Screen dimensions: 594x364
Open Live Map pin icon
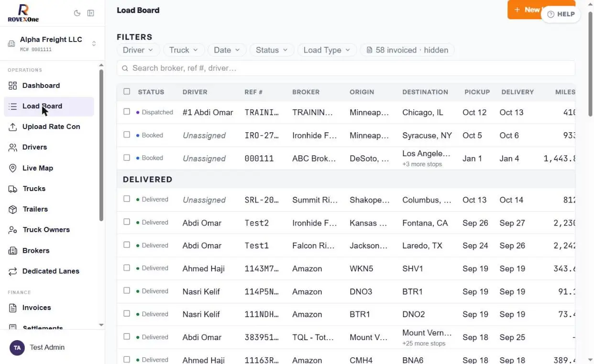(13, 168)
